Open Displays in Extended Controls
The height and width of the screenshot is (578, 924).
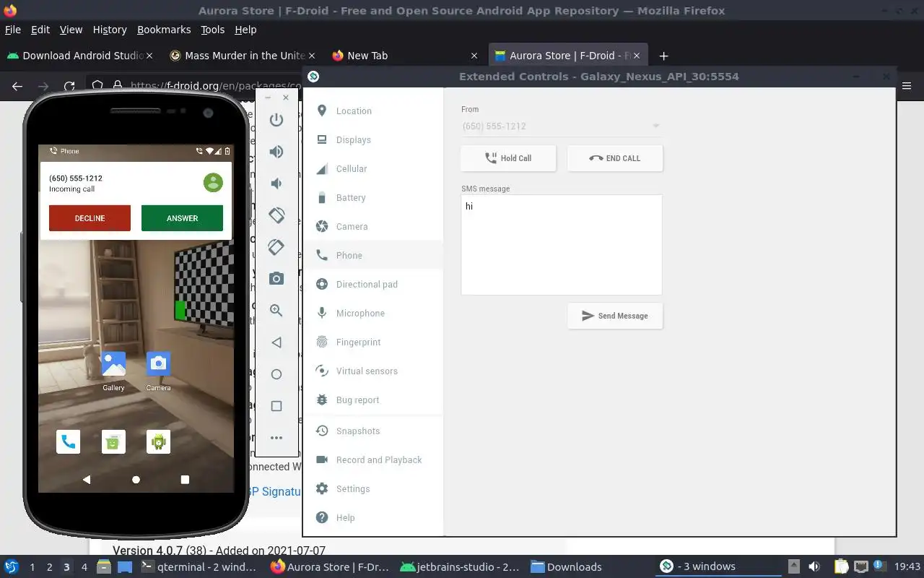[x=372, y=139]
